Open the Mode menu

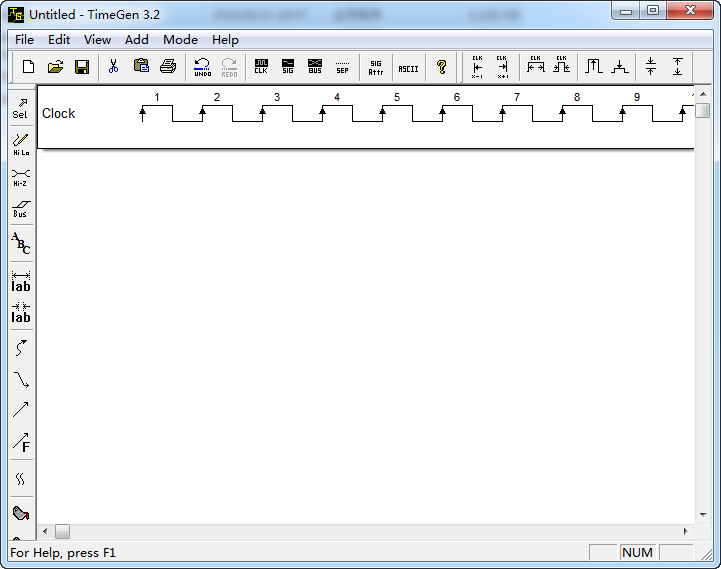coord(180,40)
